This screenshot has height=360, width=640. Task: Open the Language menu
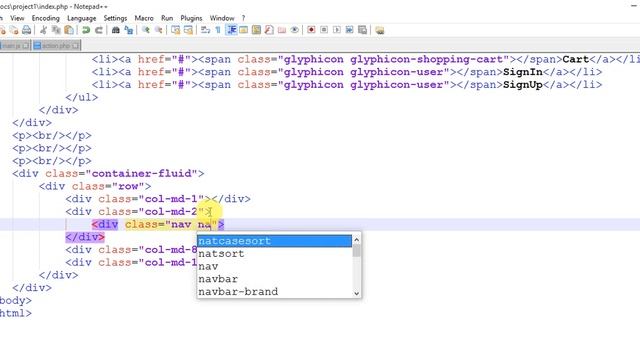click(x=82, y=18)
